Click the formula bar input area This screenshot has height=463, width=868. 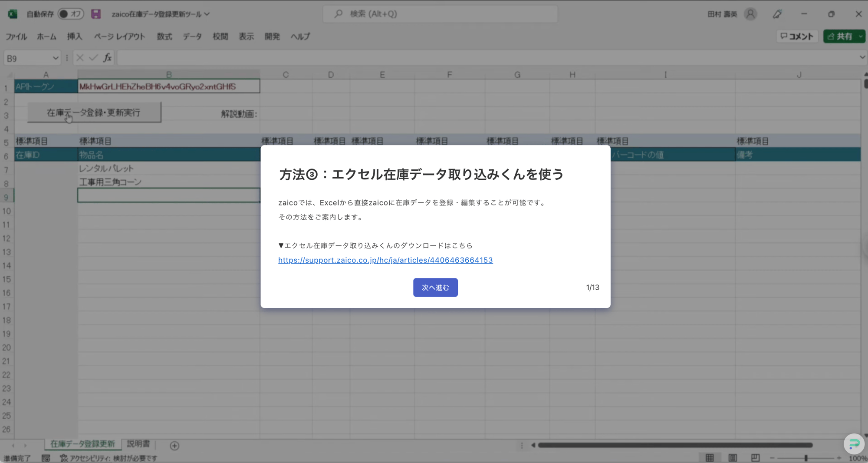(x=487, y=58)
